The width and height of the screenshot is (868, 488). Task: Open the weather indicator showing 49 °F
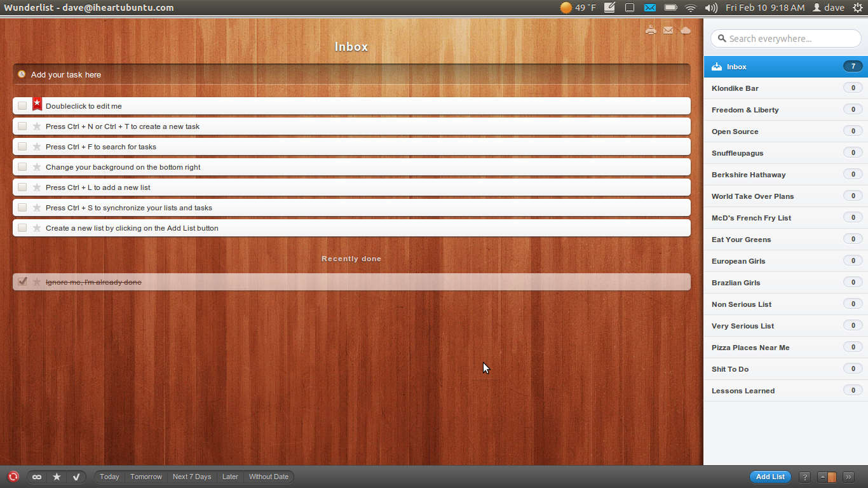(x=578, y=8)
